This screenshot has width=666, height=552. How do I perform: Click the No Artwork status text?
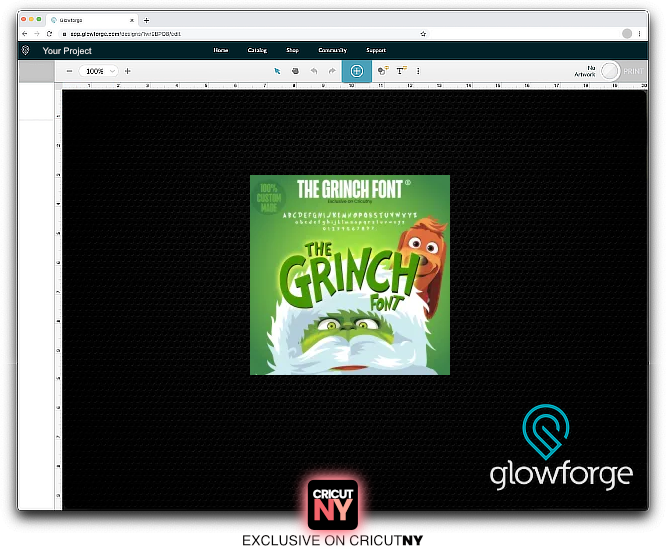[x=585, y=71]
